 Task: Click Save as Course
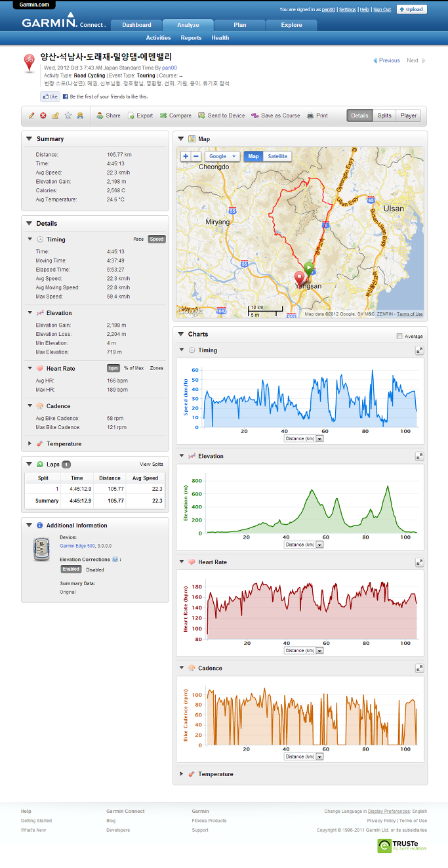click(275, 115)
